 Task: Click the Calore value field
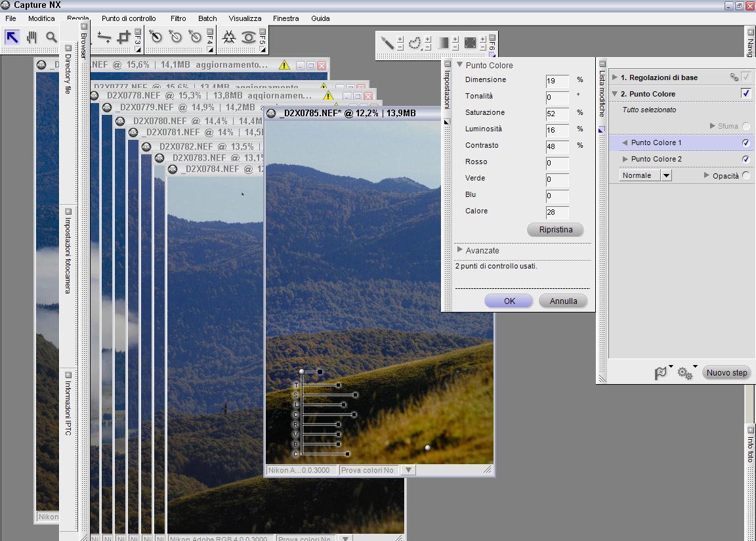pyautogui.click(x=557, y=211)
